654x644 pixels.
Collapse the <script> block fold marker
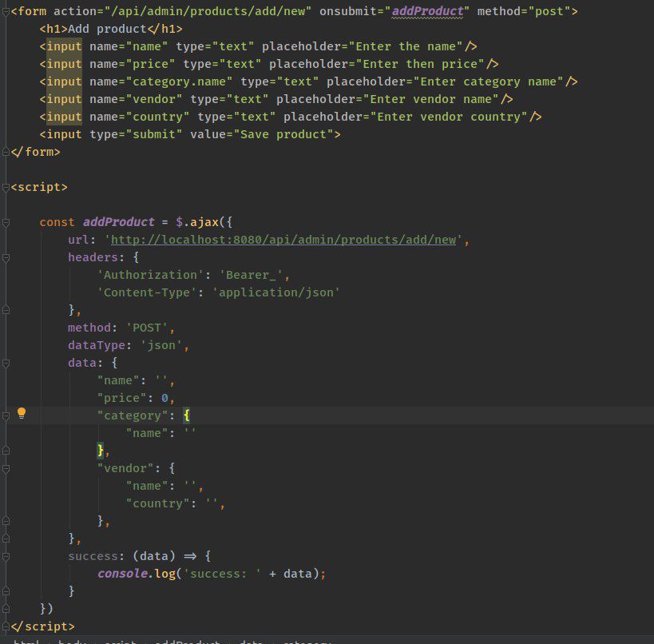(x=6, y=188)
